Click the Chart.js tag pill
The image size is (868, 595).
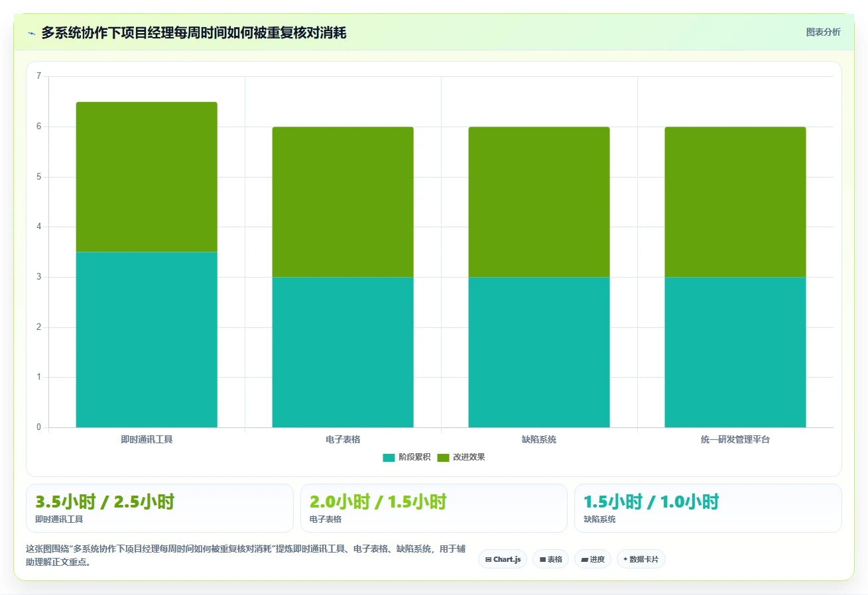tap(503, 559)
